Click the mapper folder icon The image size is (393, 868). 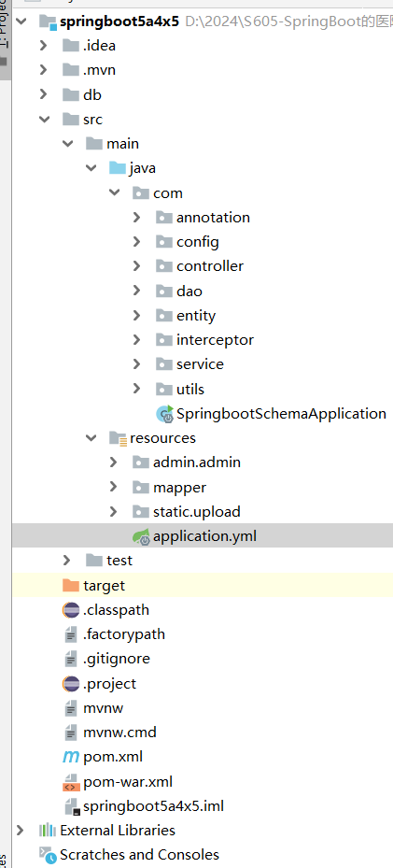[140, 487]
